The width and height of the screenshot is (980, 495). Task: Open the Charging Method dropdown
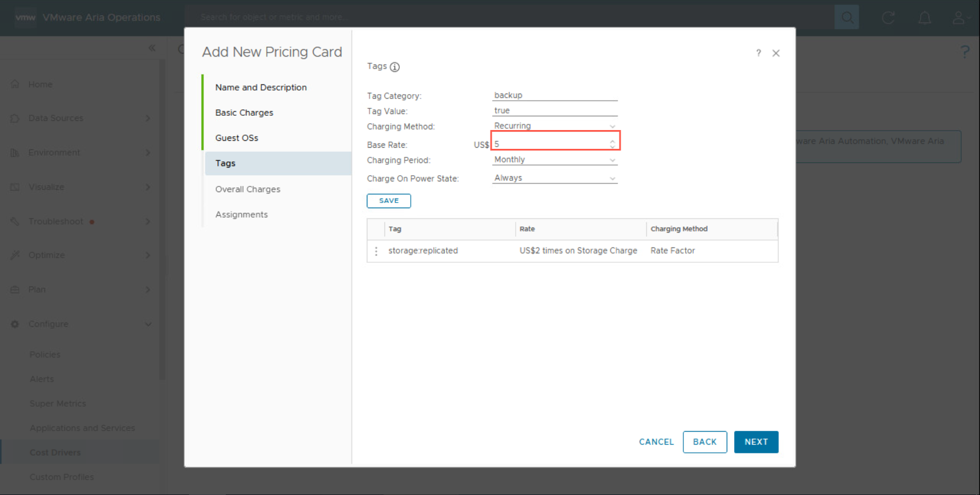click(x=554, y=126)
